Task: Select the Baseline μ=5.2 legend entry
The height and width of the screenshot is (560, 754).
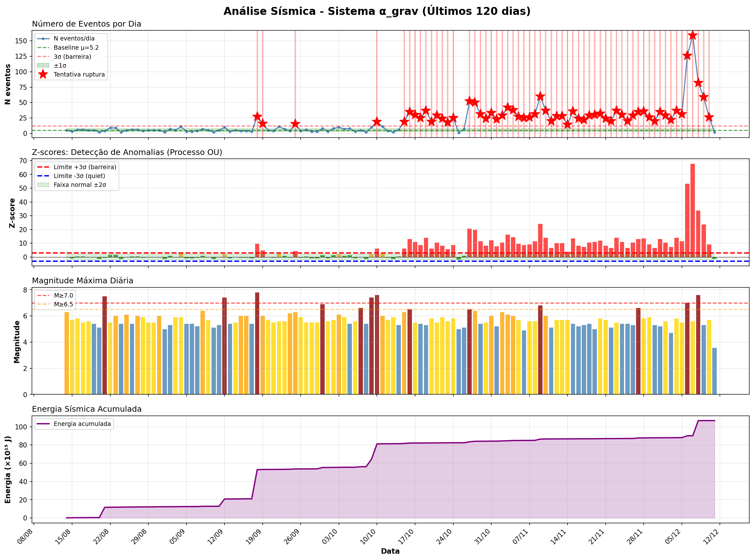Action: coord(76,47)
